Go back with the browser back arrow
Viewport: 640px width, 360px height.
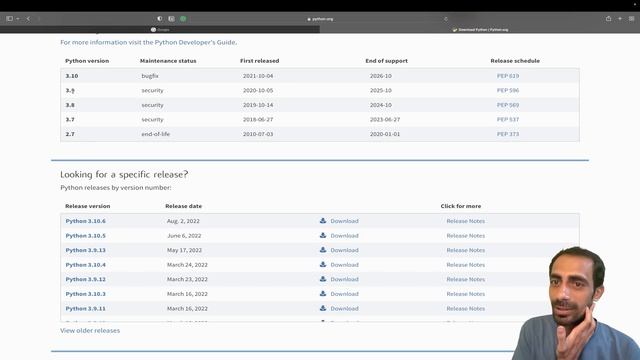[x=28, y=19]
